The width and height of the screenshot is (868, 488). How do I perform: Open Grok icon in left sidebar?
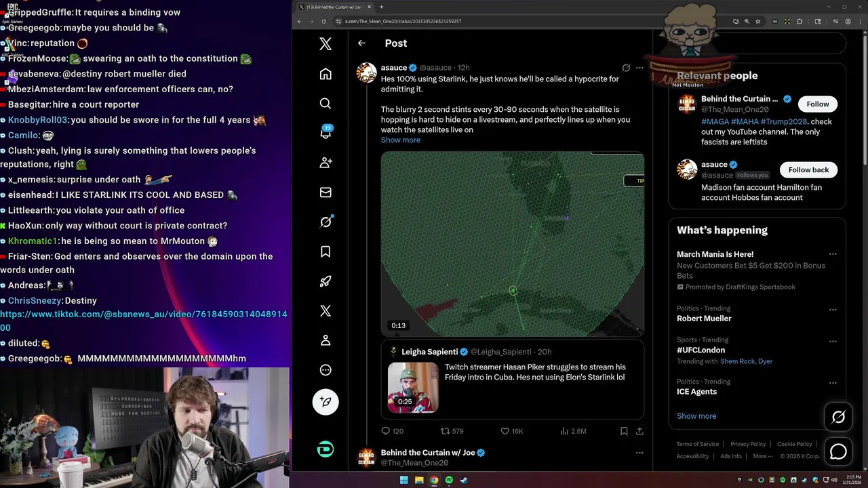(x=325, y=222)
